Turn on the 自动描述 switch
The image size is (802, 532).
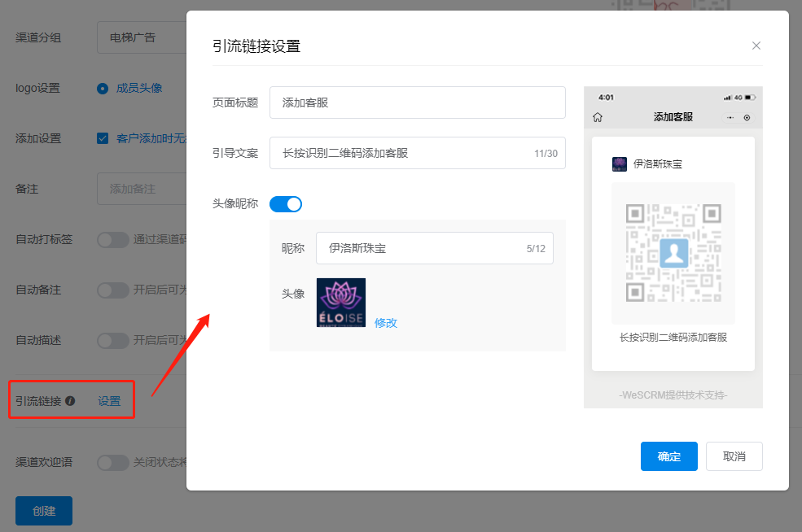(x=113, y=341)
